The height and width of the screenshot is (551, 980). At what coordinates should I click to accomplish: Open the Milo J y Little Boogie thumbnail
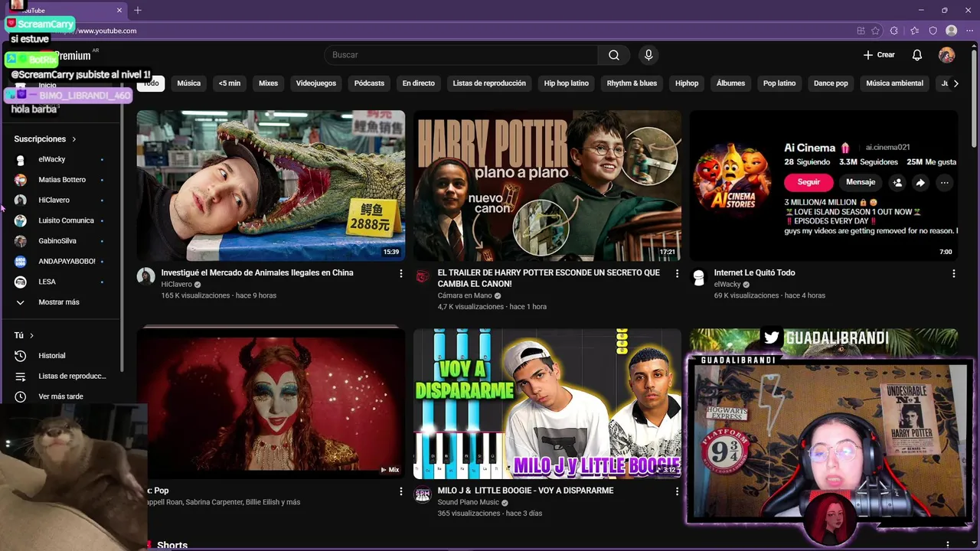click(x=547, y=404)
